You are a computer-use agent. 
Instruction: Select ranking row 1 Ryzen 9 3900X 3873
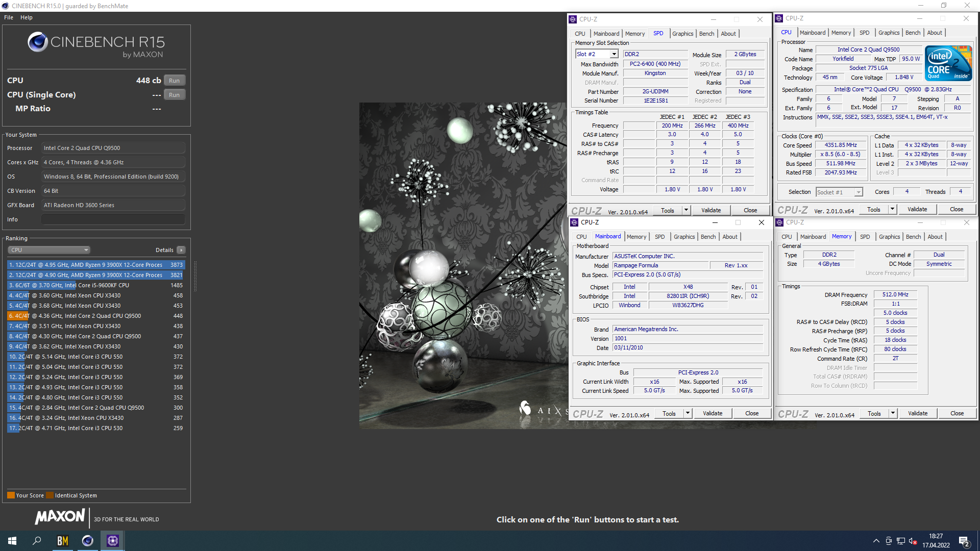pos(96,265)
